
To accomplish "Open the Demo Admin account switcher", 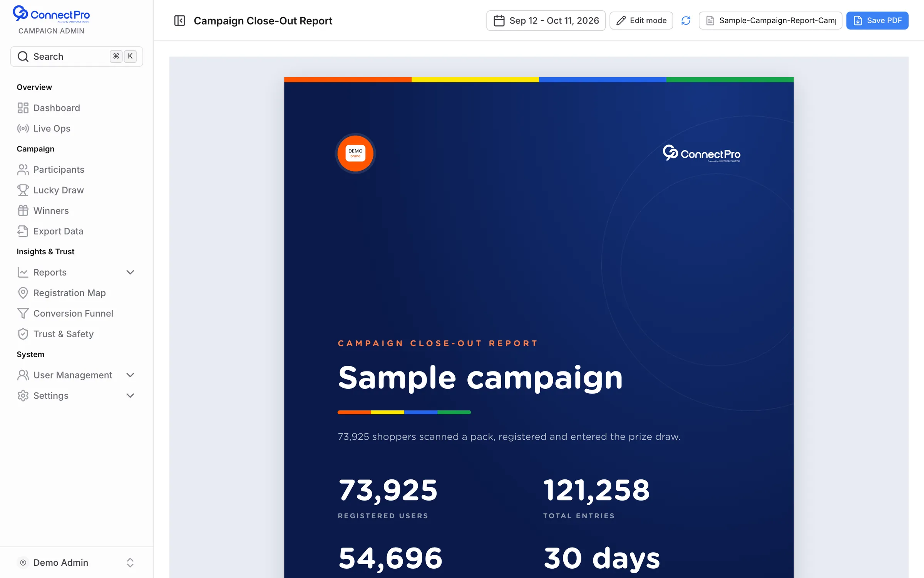I will pos(77,563).
